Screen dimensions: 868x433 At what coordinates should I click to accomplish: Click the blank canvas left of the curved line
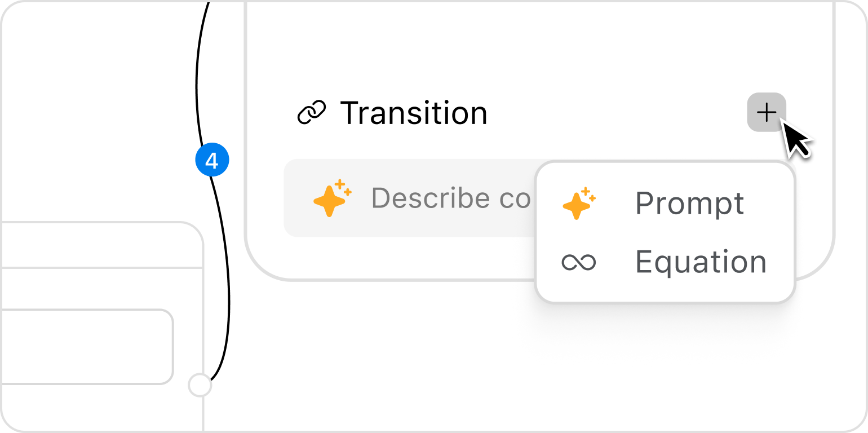(x=96, y=113)
